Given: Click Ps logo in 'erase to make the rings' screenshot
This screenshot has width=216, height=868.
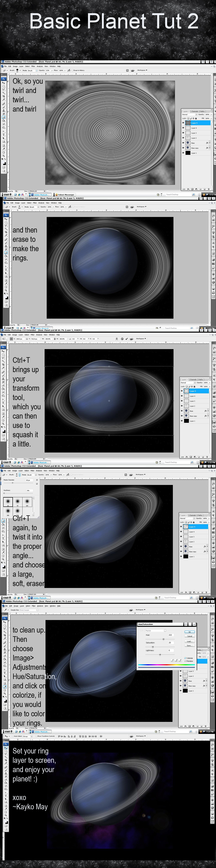Looking at the screenshot, I should coord(6,215).
